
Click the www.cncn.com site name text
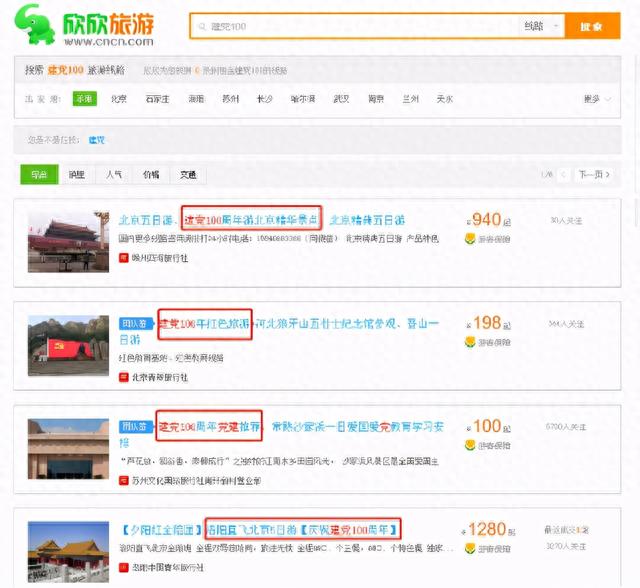point(109,41)
